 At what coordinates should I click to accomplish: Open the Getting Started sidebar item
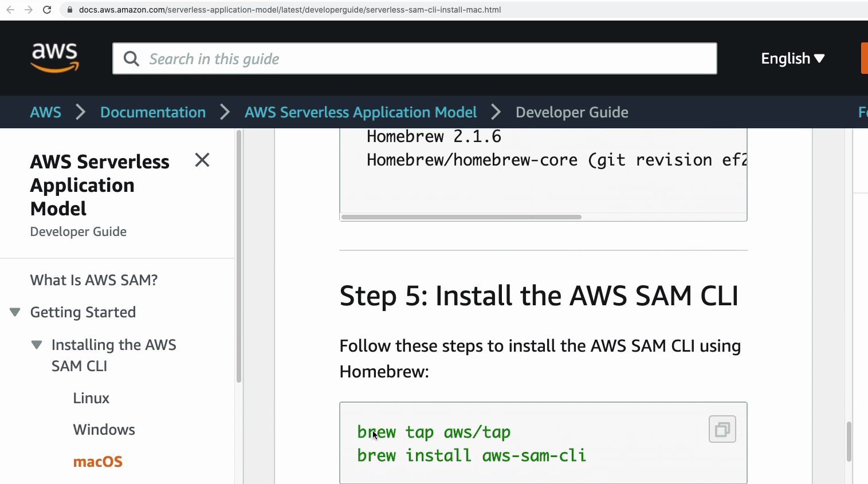pyautogui.click(x=83, y=312)
